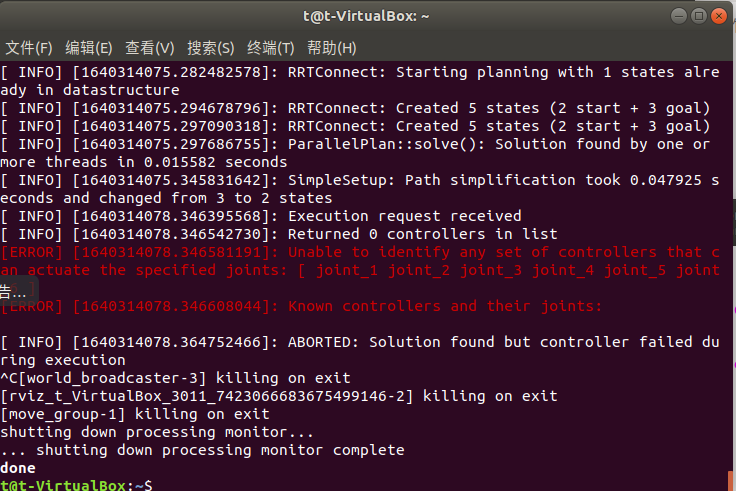Click the 'Returned 0 controllers in list' line

point(422,234)
